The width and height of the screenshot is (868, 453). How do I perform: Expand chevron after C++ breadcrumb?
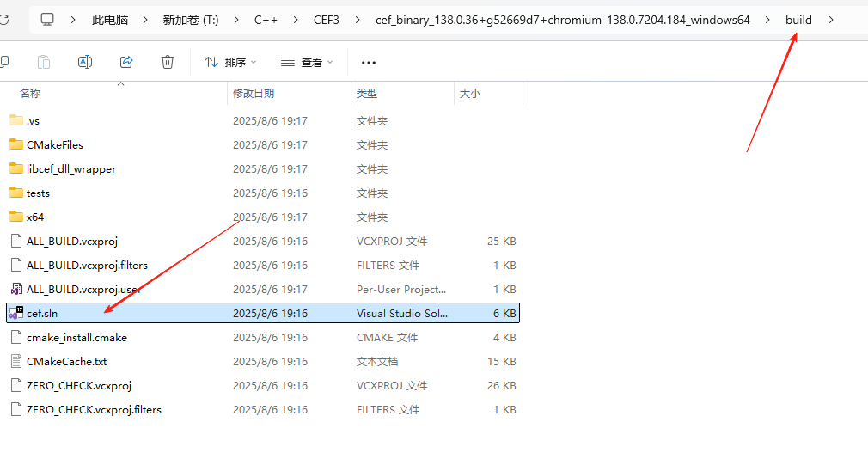coord(296,20)
